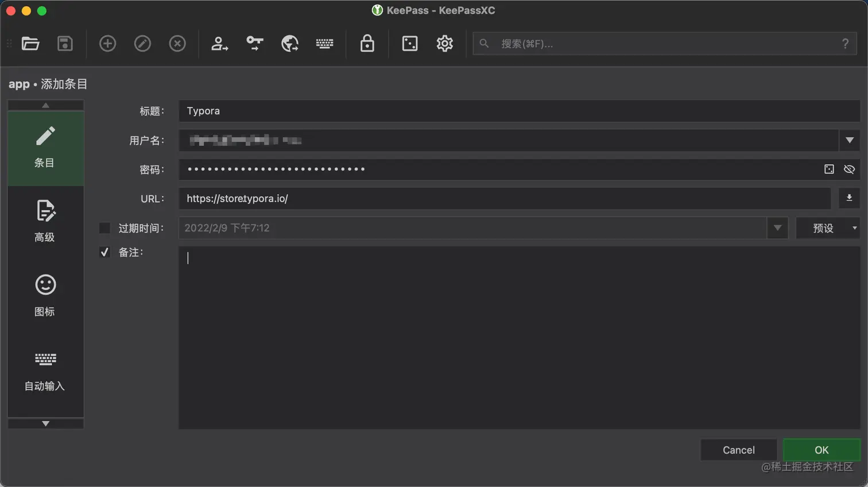Enable the 过期时间 expiry checkbox

coord(104,228)
